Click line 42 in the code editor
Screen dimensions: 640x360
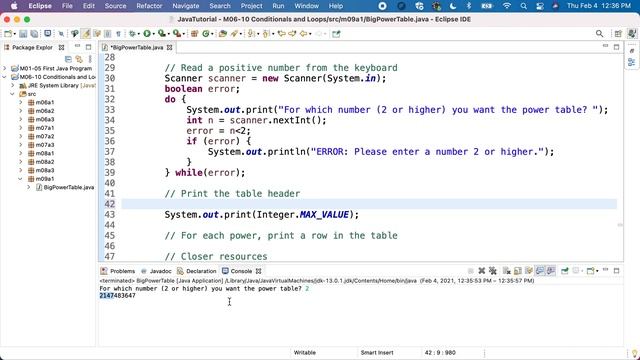pyautogui.click(x=369, y=204)
